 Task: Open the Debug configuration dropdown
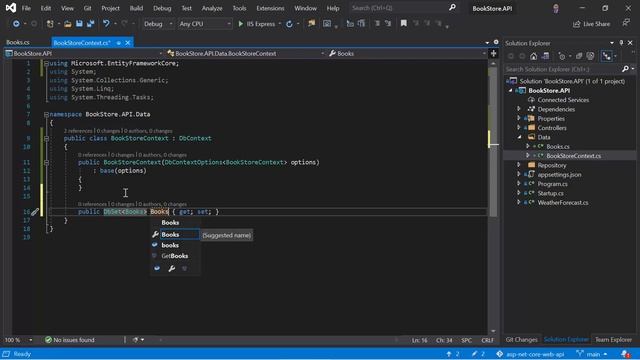click(x=158, y=24)
